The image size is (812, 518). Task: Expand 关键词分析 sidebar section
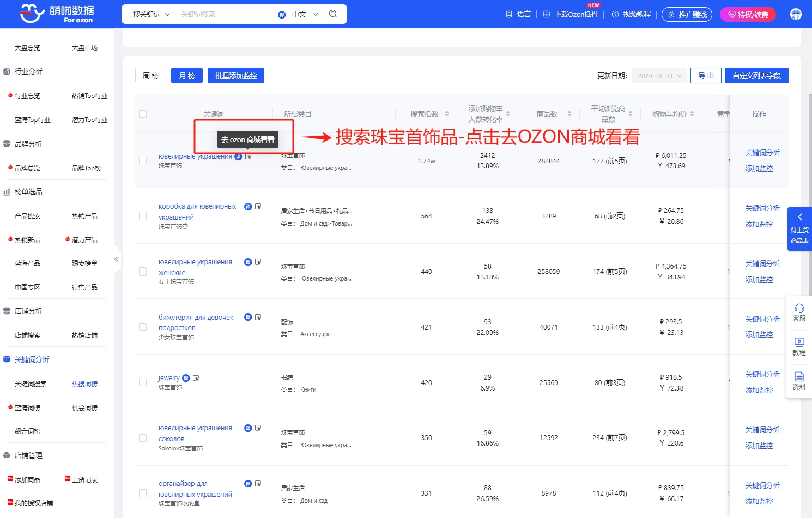coord(32,359)
